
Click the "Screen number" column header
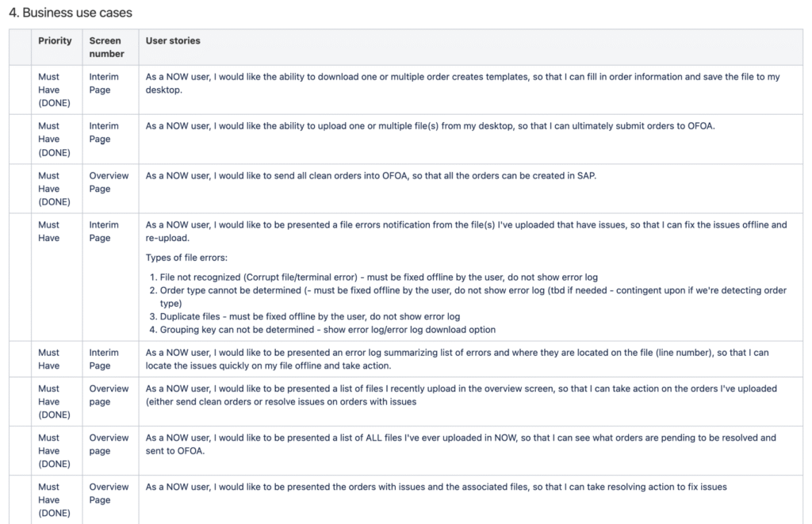106,47
